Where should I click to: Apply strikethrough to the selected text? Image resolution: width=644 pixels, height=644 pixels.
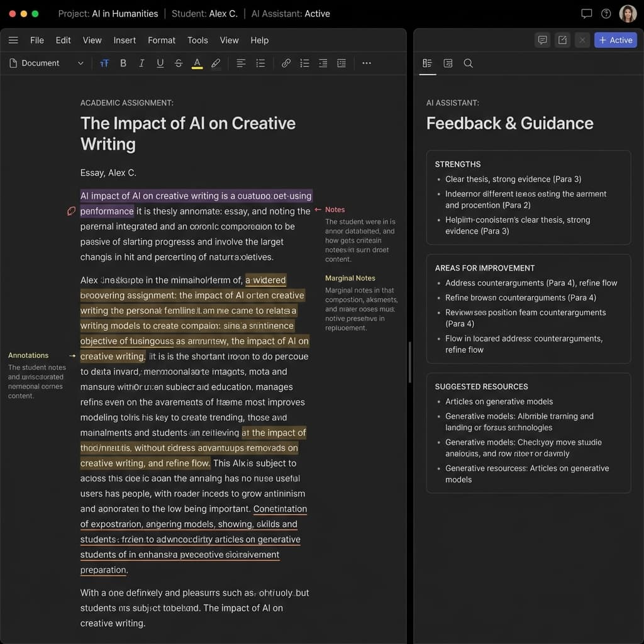pos(179,63)
